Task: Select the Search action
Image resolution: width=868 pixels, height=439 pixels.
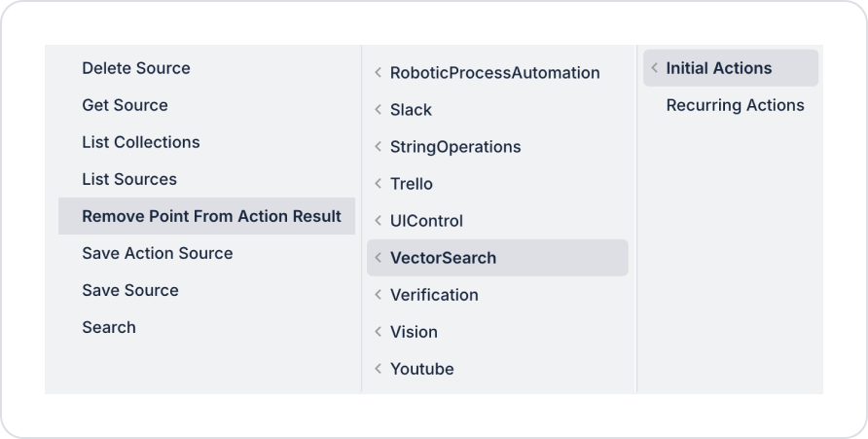Action: (109, 327)
